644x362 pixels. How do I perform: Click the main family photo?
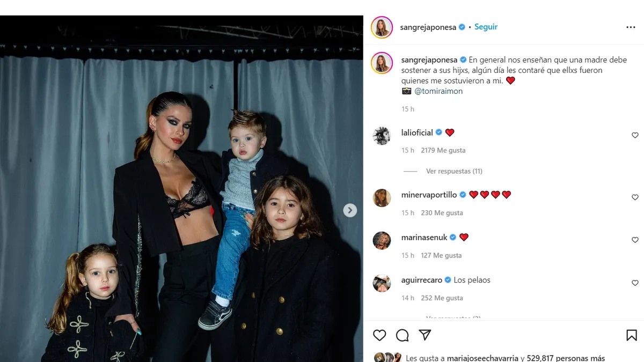(181, 189)
